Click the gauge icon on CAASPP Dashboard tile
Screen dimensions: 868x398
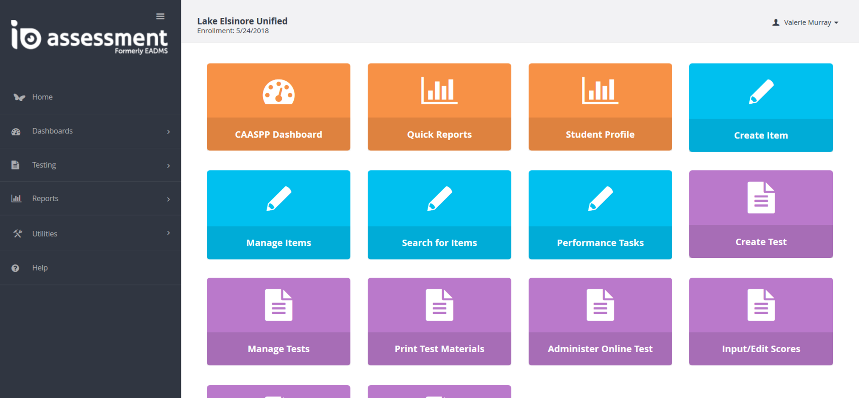tap(278, 92)
